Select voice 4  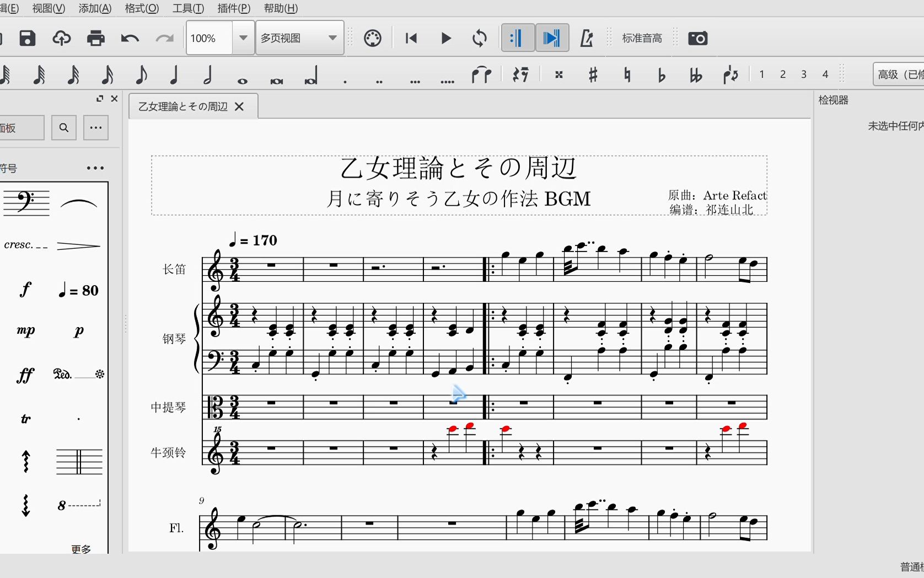825,74
